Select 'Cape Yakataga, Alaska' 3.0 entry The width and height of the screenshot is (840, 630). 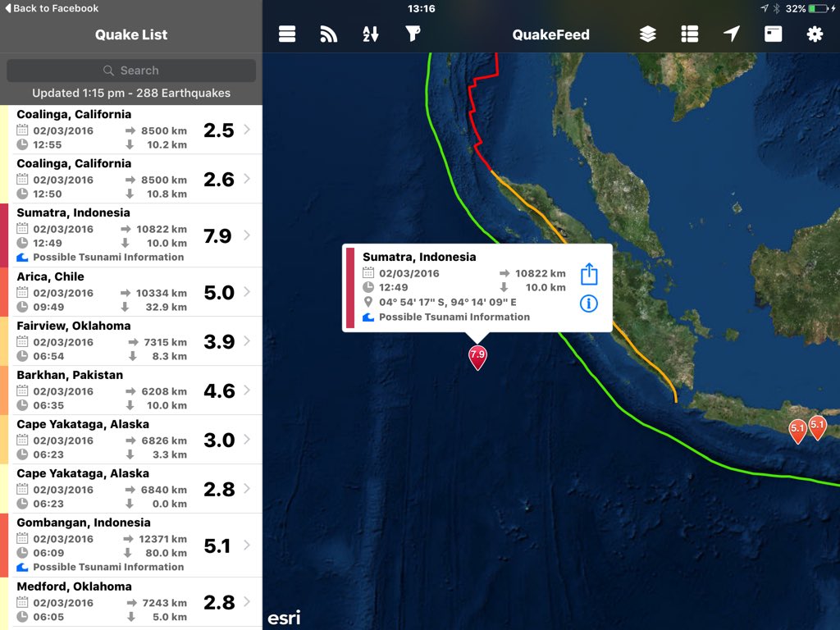[x=131, y=440]
